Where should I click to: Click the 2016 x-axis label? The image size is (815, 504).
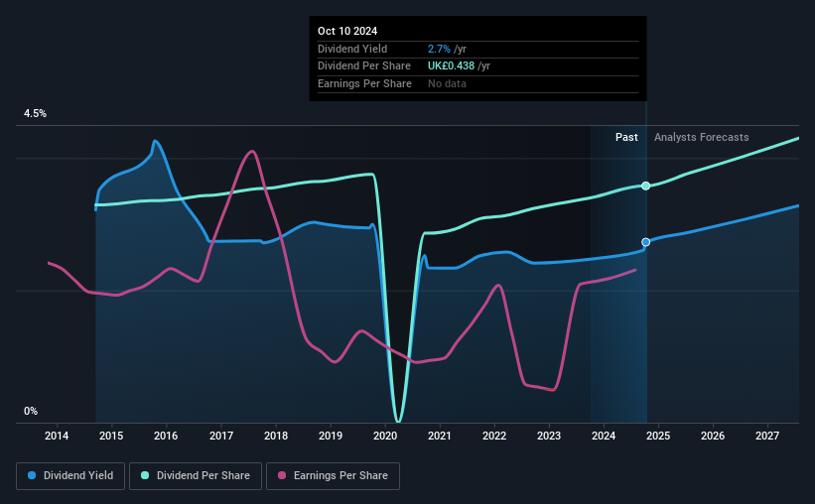click(166, 436)
